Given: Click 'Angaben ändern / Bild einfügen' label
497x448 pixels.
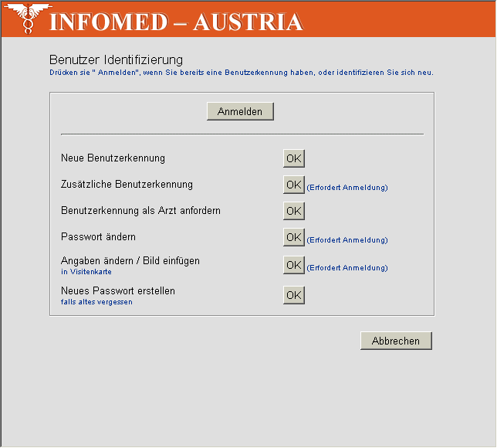Looking at the screenshot, I should coord(130,261).
